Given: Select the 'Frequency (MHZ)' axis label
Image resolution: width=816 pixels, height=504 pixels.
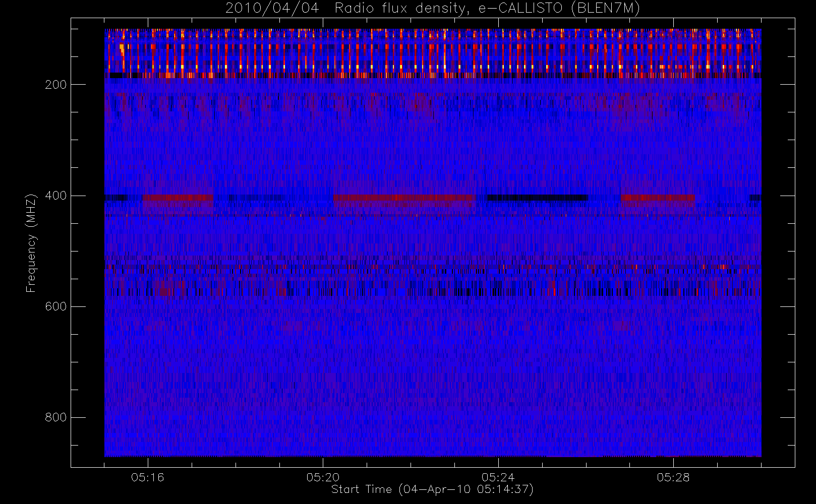Looking at the screenshot, I should (x=31, y=243).
